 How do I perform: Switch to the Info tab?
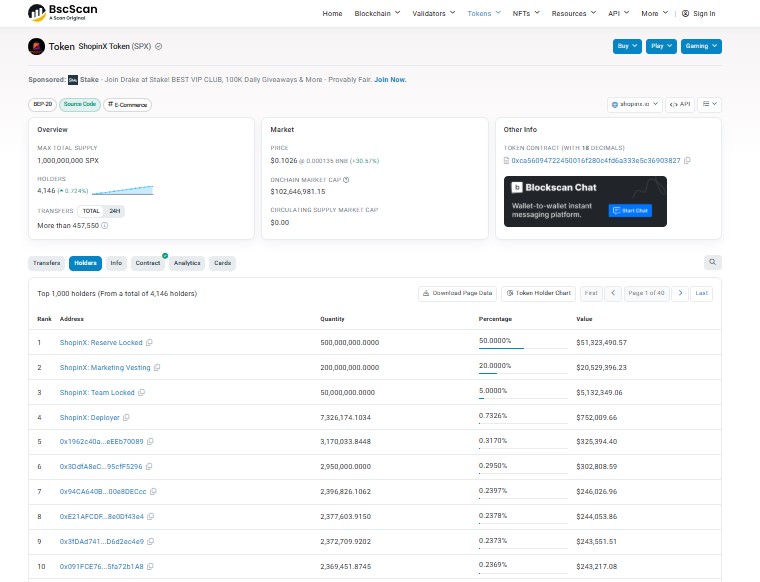(x=116, y=263)
